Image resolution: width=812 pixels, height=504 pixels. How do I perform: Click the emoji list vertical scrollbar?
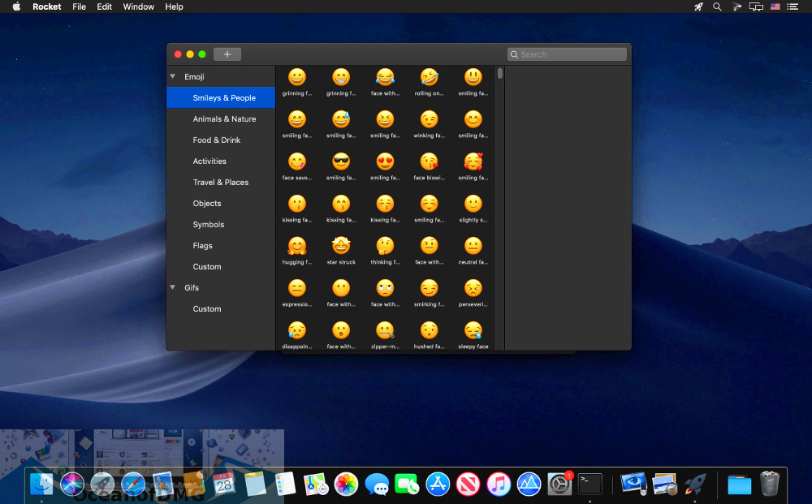coord(500,74)
